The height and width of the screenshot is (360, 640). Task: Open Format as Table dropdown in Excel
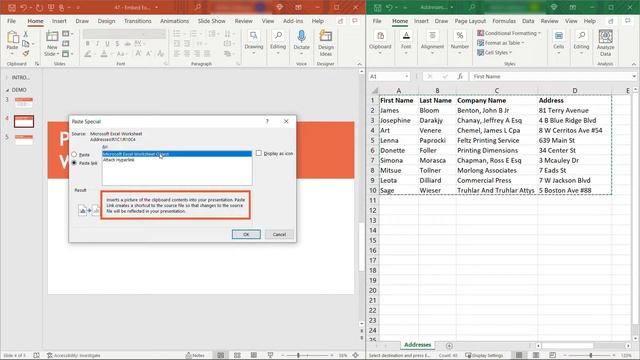tap(501, 43)
